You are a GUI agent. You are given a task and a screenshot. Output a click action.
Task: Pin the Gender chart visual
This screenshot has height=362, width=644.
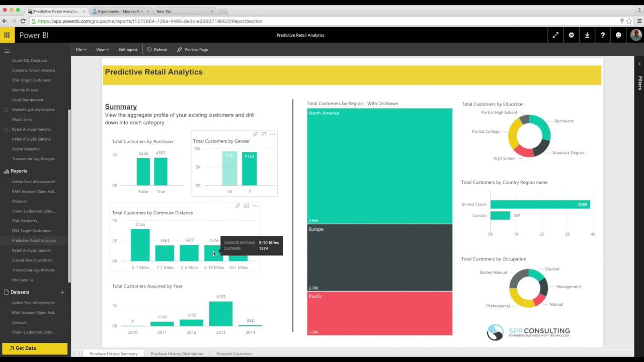[x=255, y=134]
